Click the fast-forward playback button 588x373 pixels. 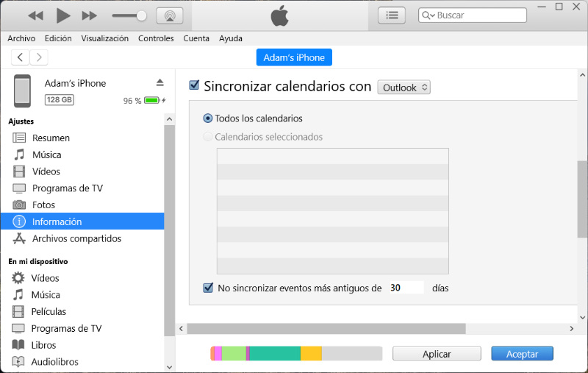89,15
